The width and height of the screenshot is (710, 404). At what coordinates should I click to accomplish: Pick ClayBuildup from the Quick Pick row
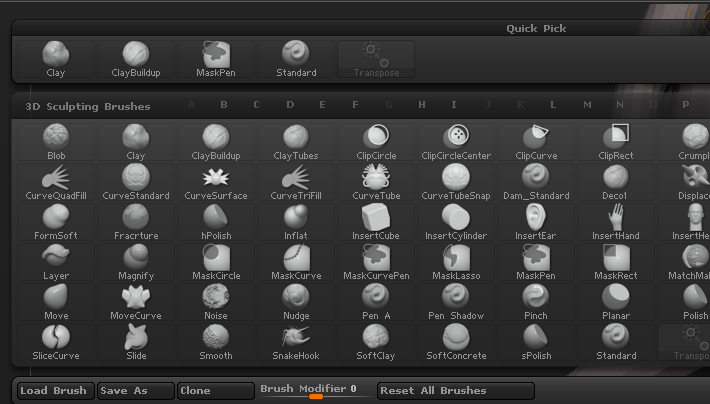(136, 59)
